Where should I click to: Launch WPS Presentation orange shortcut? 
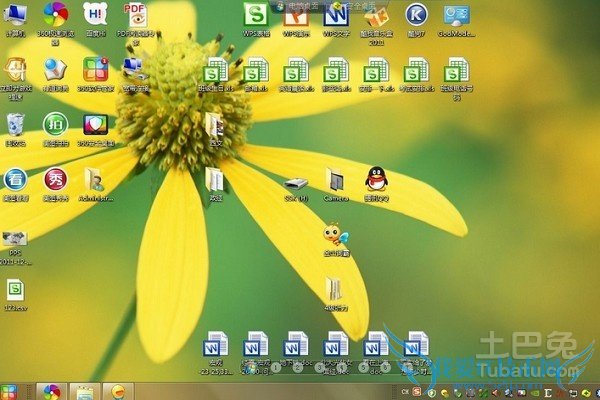(x=297, y=15)
